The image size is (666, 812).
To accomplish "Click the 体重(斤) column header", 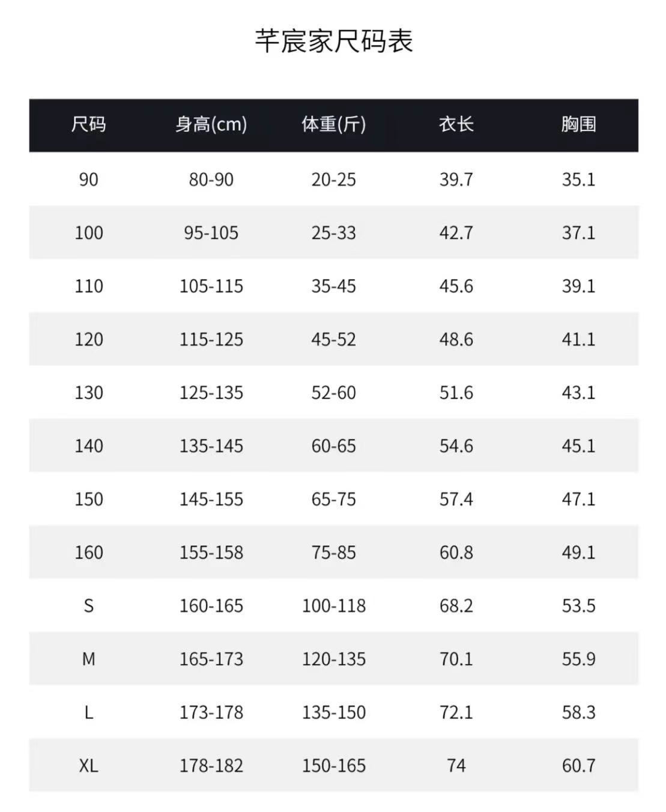I will coord(333,124).
